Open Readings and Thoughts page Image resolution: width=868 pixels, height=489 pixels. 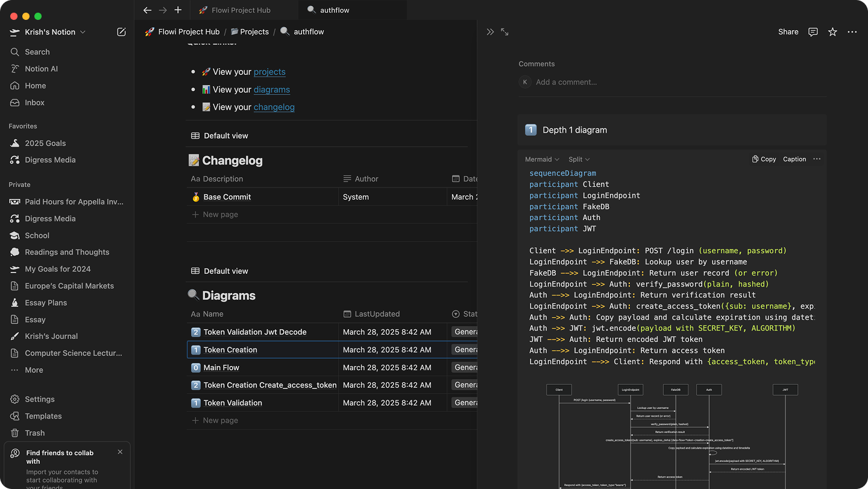coord(67,252)
